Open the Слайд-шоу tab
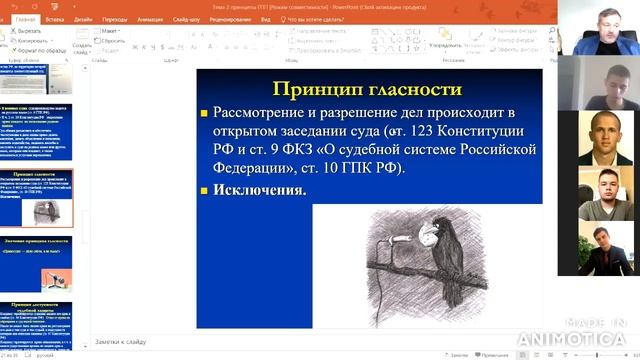The width and height of the screenshot is (640, 360). click(x=186, y=19)
